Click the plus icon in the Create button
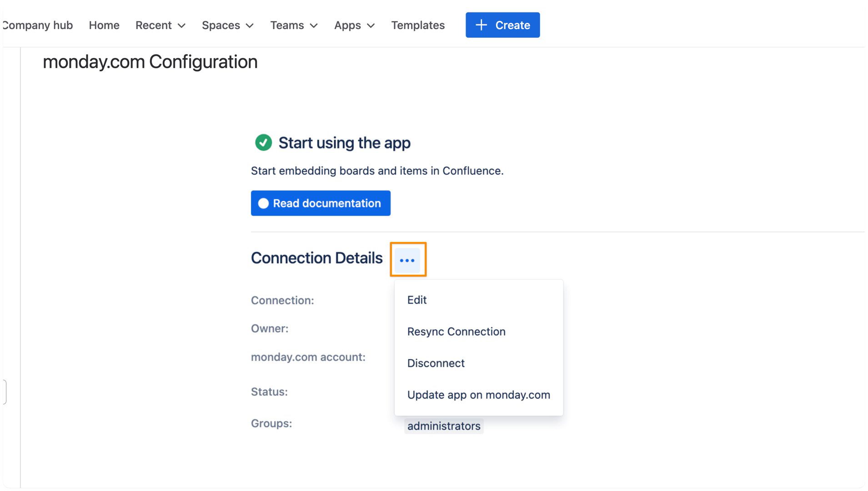 pos(481,25)
